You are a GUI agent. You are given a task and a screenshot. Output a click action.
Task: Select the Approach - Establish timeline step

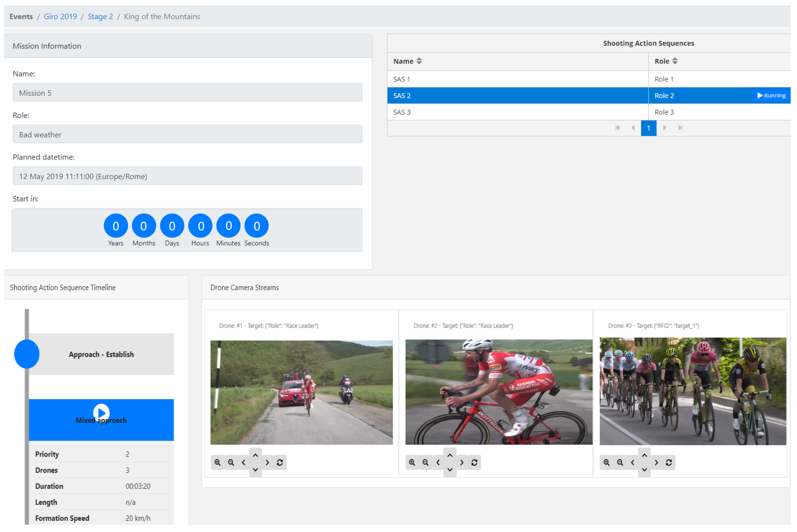pos(101,354)
